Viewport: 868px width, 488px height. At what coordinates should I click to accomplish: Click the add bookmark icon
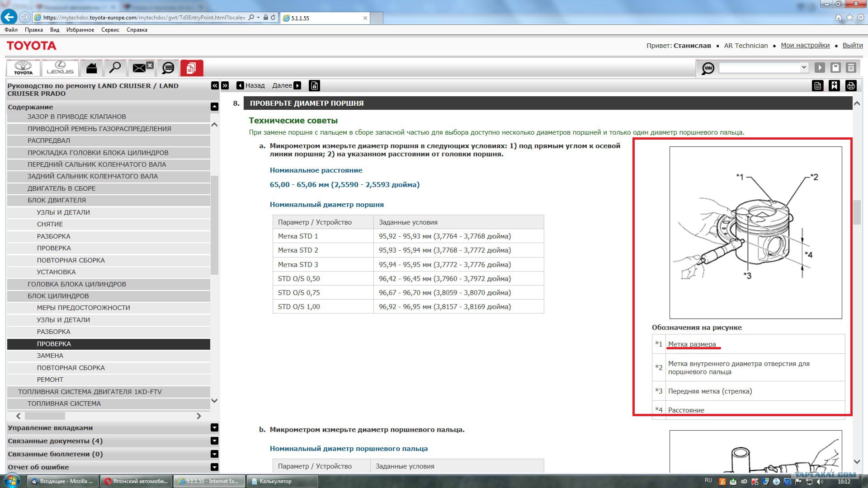(x=834, y=85)
